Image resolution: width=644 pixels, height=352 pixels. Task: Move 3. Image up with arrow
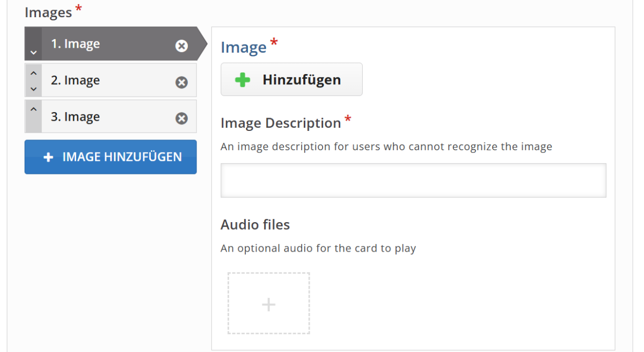[x=33, y=109]
